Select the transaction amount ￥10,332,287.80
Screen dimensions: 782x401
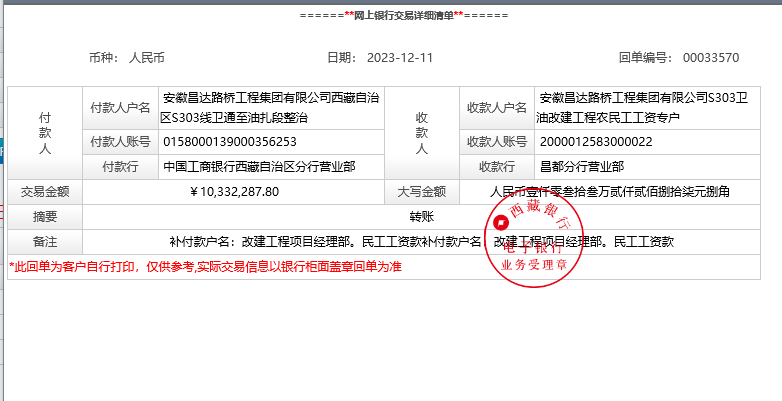point(234,191)
